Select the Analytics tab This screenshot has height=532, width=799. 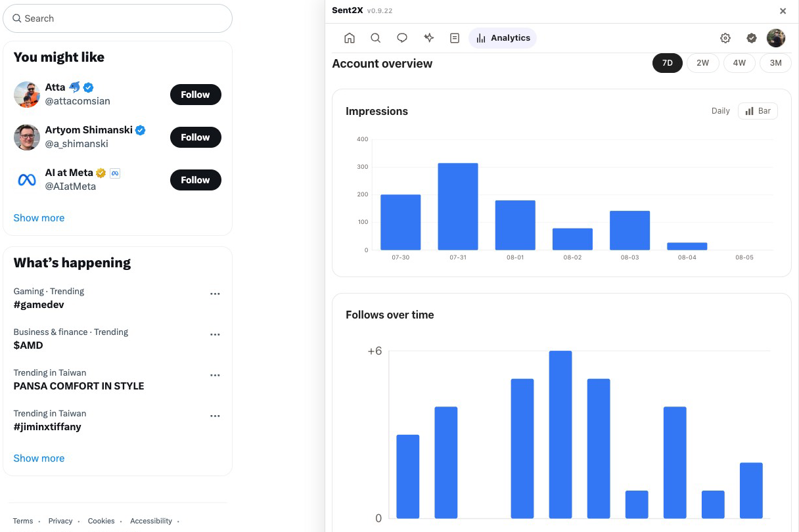503,38
